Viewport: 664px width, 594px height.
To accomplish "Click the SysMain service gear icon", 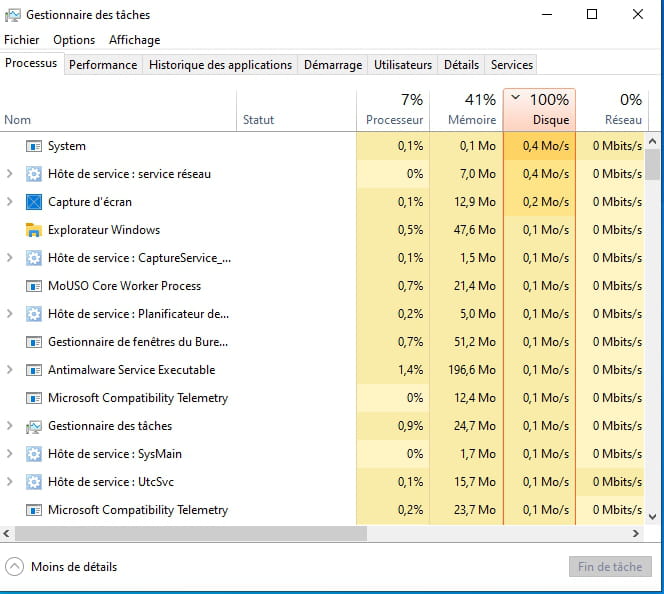I will point(34,454).
